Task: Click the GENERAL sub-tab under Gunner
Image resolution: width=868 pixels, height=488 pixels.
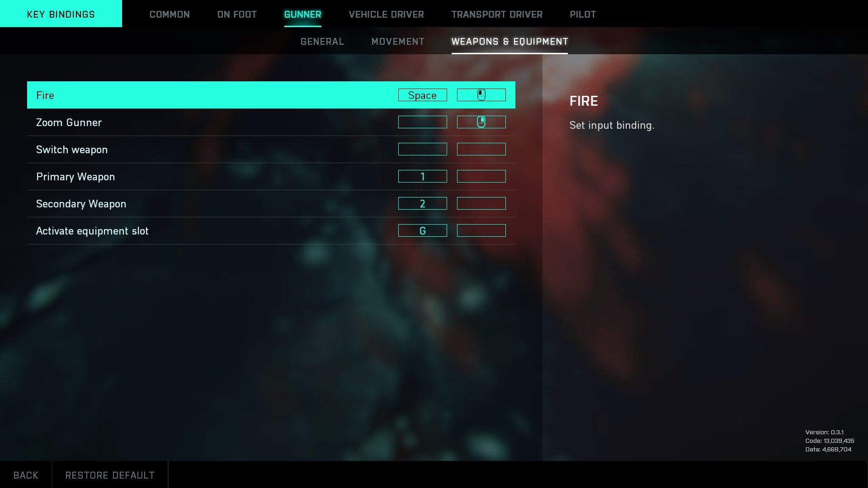Action: 322,41
